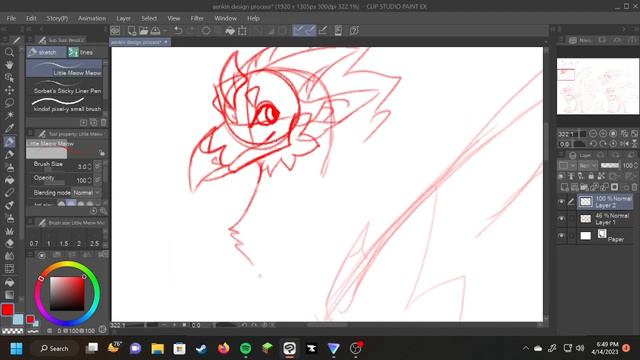Switch to sketch sub tool group
Viewport: 640px width, 360px height.
47,52
